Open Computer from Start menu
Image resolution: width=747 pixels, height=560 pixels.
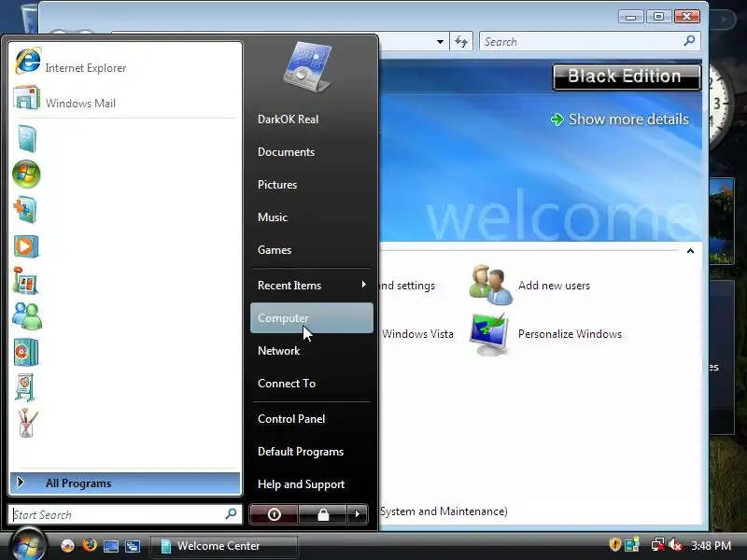click(x=312, y=317)
